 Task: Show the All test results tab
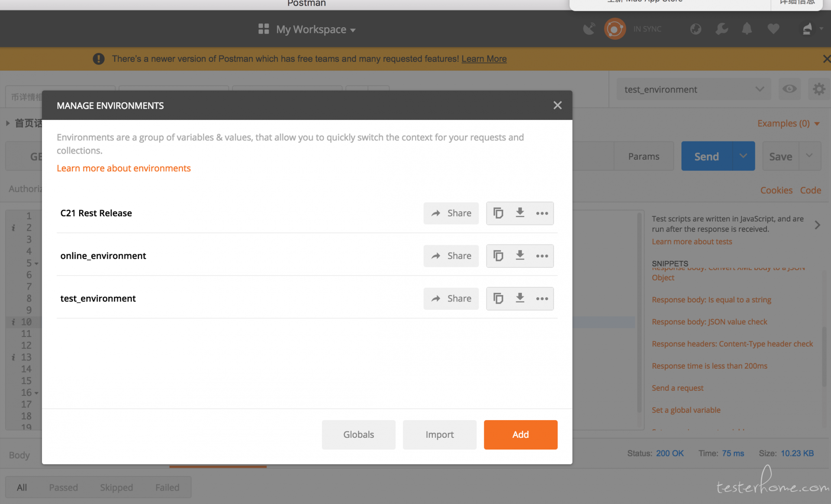coord(22,487)
